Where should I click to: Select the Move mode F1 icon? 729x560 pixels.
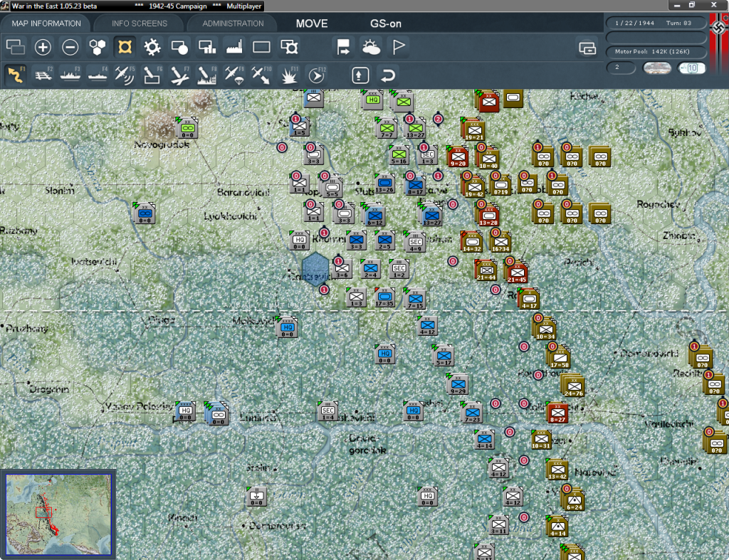[16, 75]
